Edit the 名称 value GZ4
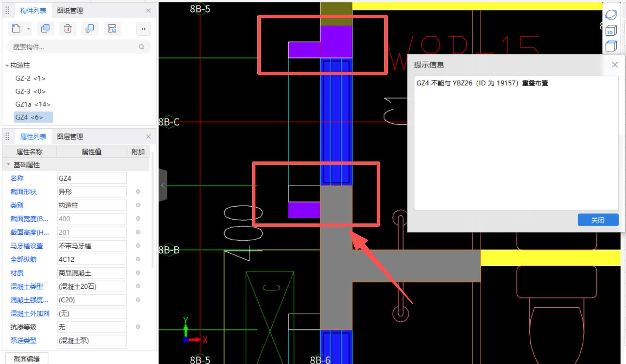The width and height of the screenshot is (626, 364). point(92,178)
